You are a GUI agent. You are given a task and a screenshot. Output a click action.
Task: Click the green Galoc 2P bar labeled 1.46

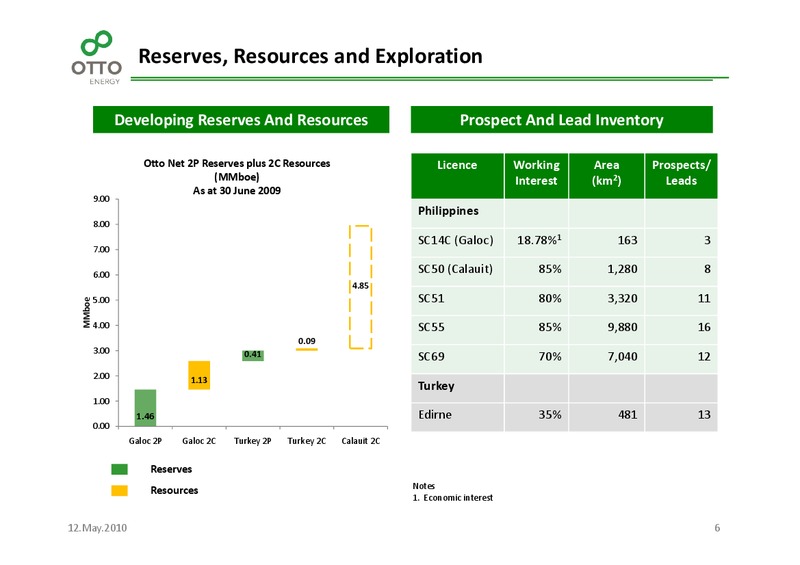[145, 407]
